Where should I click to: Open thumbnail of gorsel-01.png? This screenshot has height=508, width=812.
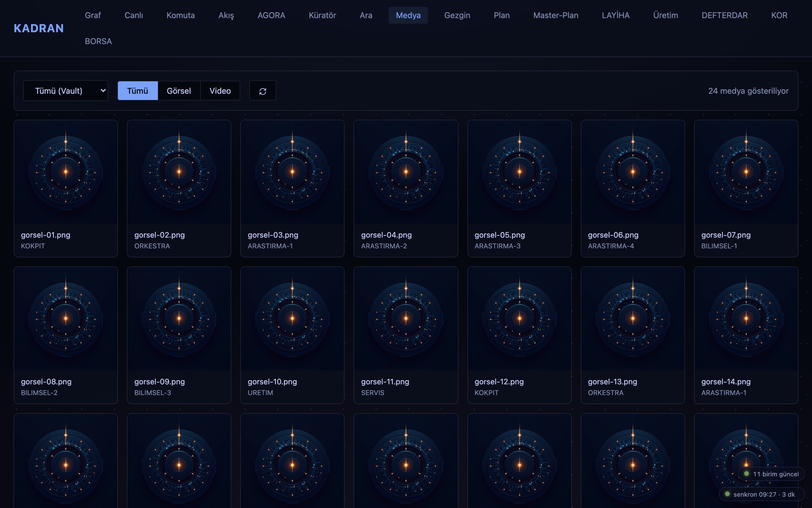click(66, 172)
